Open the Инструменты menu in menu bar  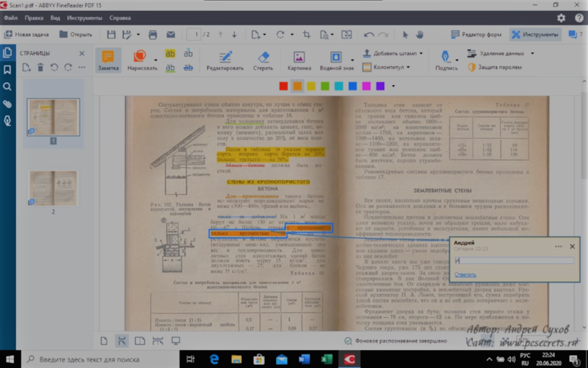(x=85, y=18)
